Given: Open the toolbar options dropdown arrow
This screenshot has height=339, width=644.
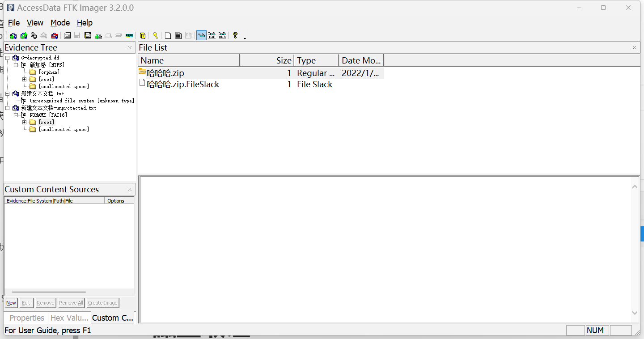Looking at the screenshot, I should tap(245, 38).
